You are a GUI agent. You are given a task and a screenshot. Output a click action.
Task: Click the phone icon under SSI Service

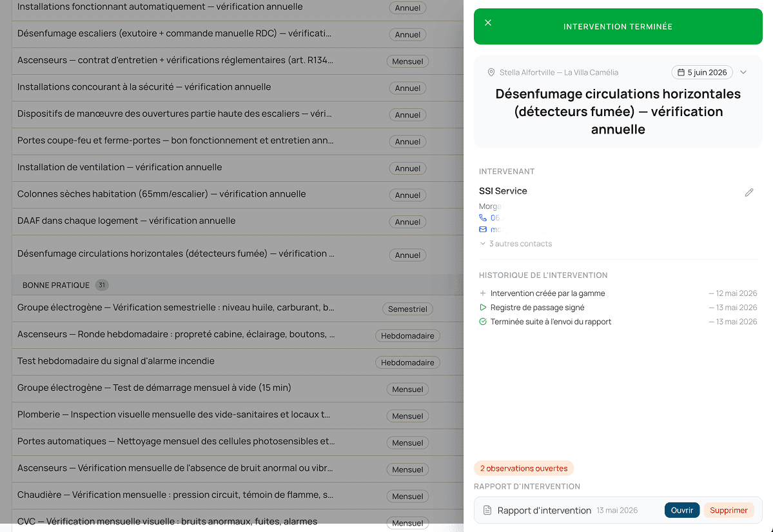click(483, 217)
